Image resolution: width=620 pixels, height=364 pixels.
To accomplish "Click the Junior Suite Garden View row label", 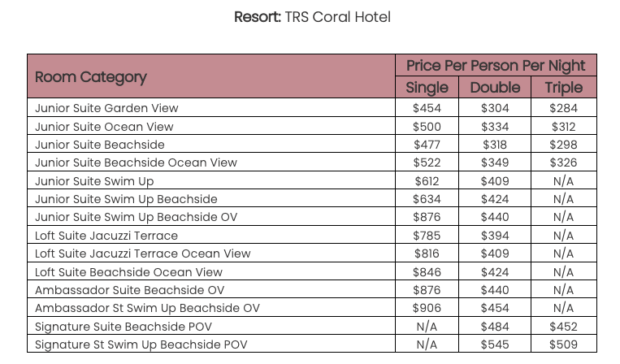I will (106, 108).
